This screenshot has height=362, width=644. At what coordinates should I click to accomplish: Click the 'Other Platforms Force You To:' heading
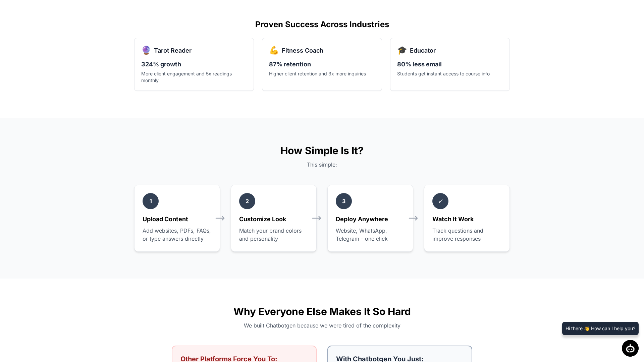229,359
